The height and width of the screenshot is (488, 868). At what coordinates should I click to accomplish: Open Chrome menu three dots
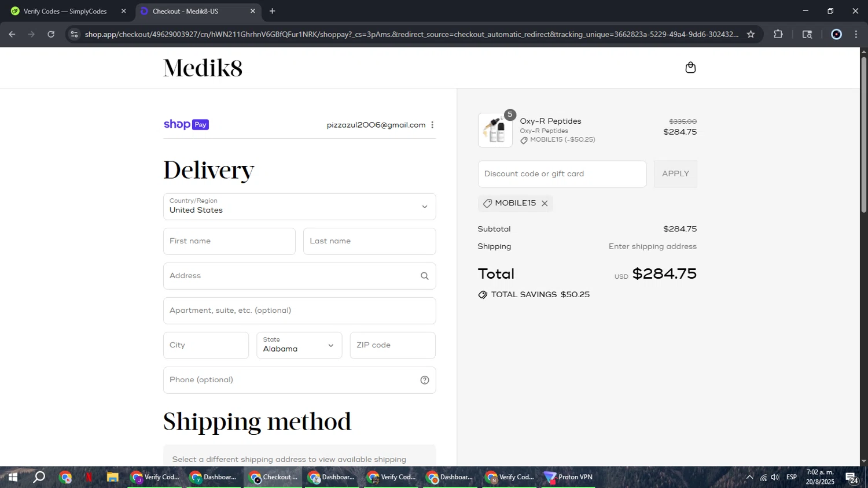coord(856,35)
